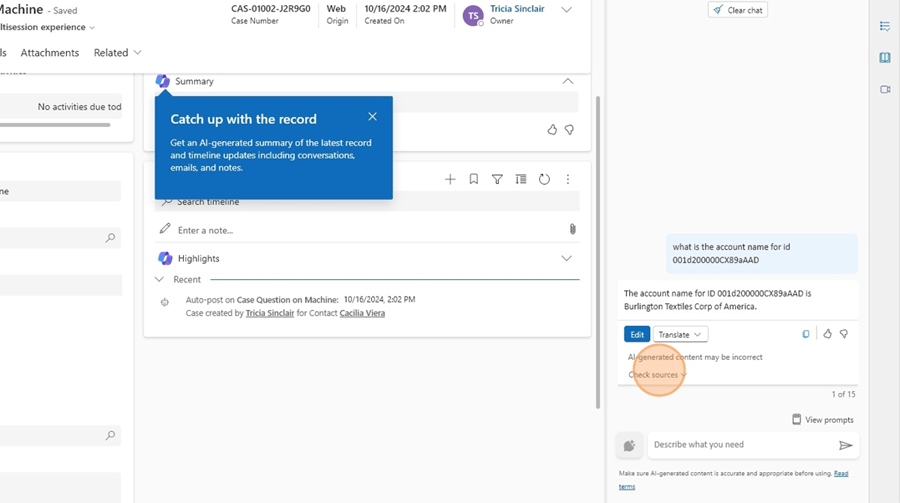Click the attachment paperclip icon in note field
900x503 pixels.
pos(572,229)
